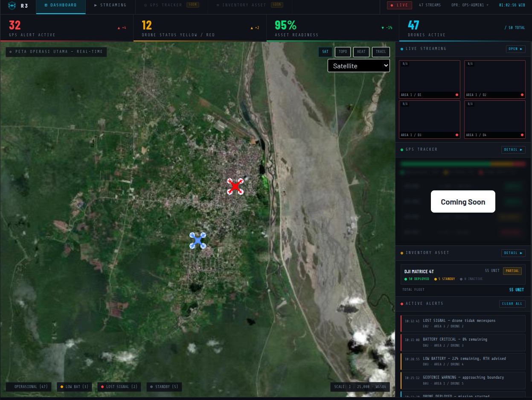Select the red drone marker on the map
The height and width of the screenshot is (400, 532).
click(235, 187)
